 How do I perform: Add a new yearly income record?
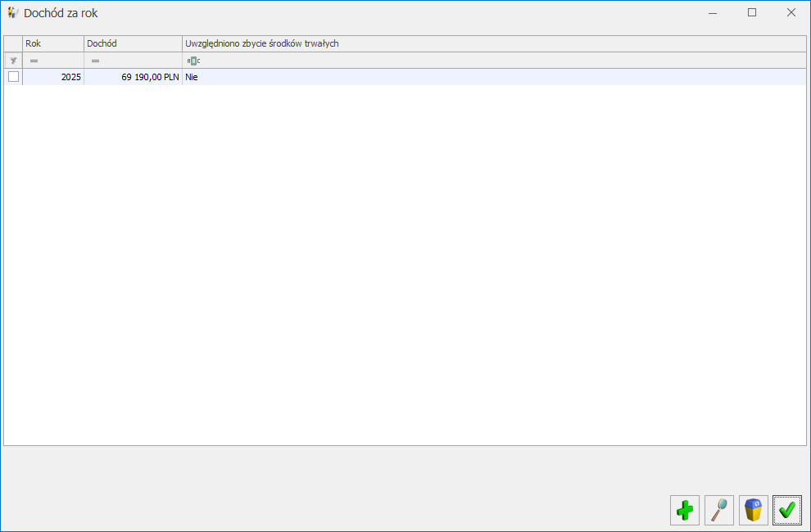coord(684,510)
